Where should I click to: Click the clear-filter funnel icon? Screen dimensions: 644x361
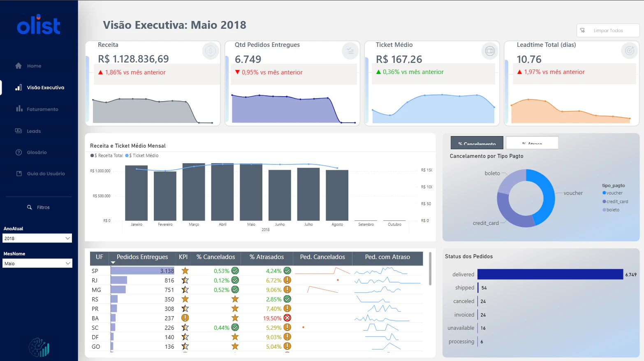pos(582,30)
